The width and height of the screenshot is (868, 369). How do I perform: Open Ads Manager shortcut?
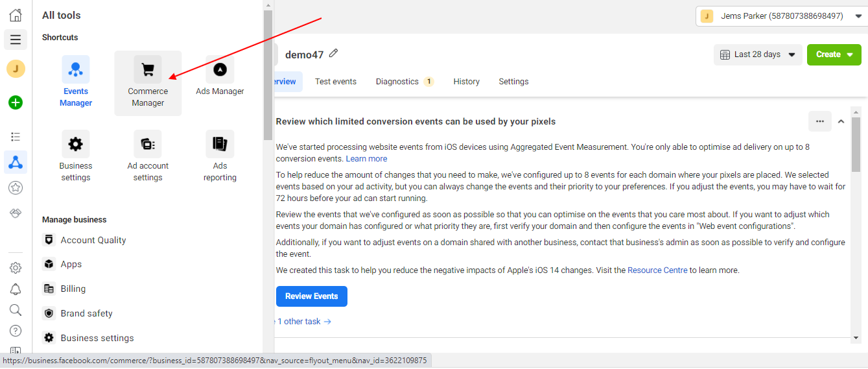coord(220,77)
